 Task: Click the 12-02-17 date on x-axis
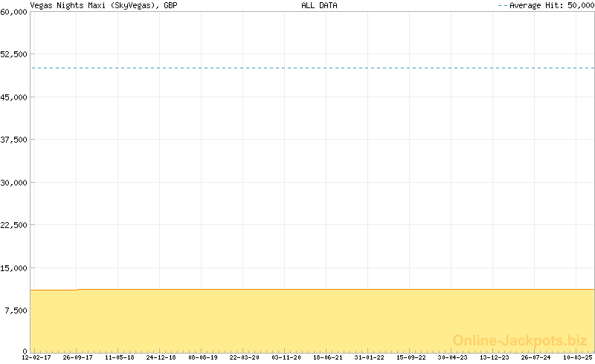click(37, 357)
